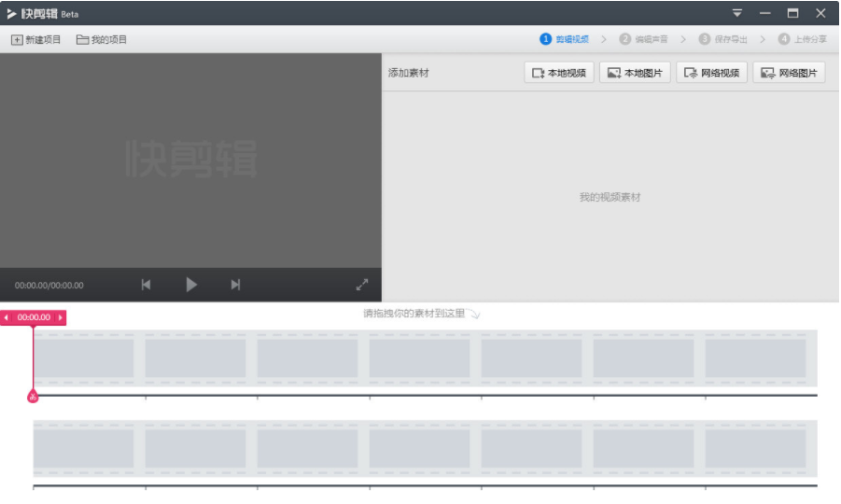Click the 00:00.00 playhead time label

pyautogui.click(x=34, y=317)
